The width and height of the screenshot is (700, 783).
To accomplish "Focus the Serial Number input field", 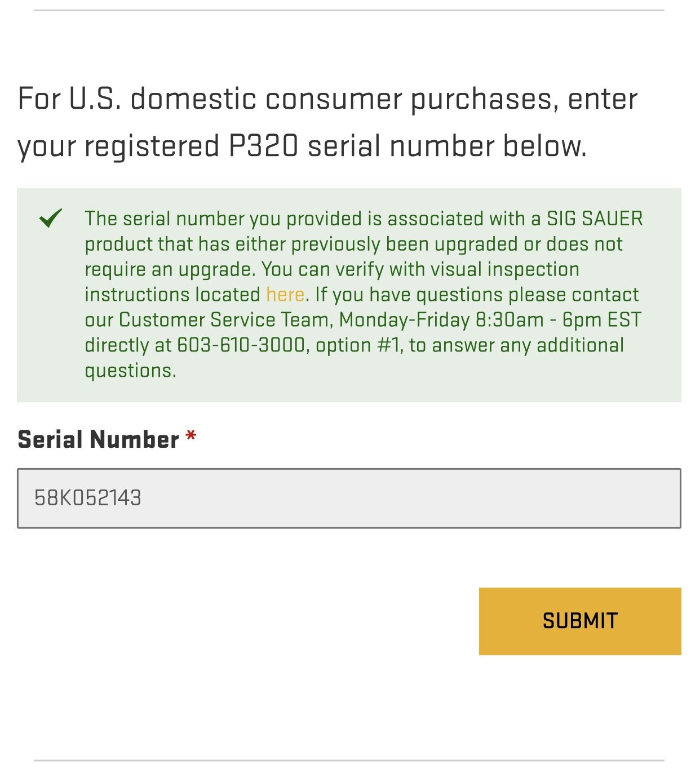I will [349, 498].
